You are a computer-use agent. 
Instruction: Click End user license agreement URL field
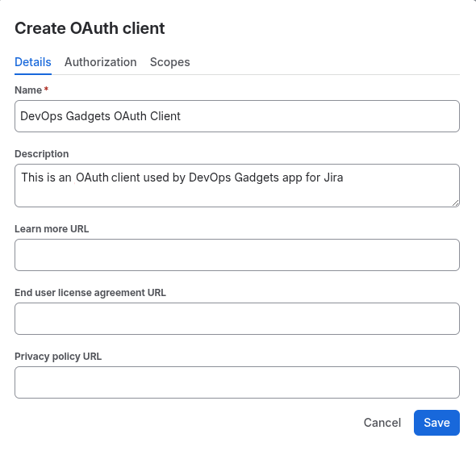coord(237,319)
